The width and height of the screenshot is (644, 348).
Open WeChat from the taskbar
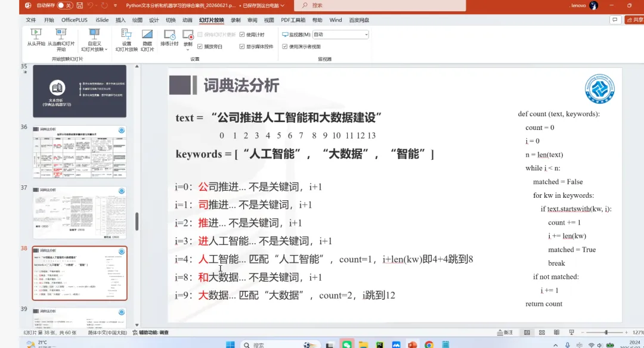(347, 345)
